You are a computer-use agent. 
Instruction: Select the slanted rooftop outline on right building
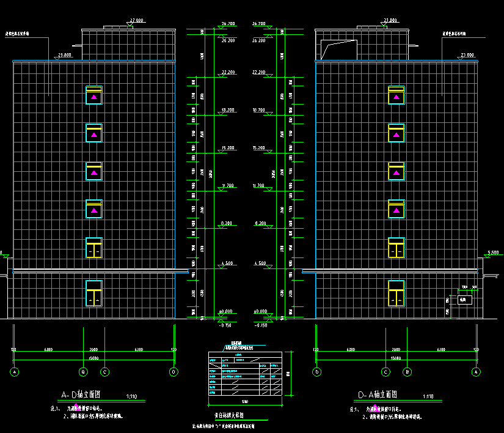tap(339, 49)
